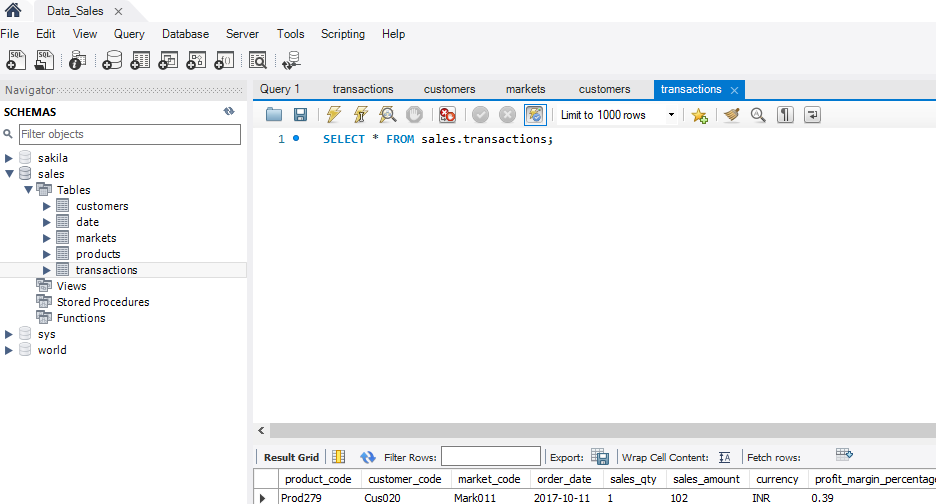This screenshot has width=936, height=504.
Task: Focus the Filter Rows input box
Action: pyautogui.click(x=491, y=457)
